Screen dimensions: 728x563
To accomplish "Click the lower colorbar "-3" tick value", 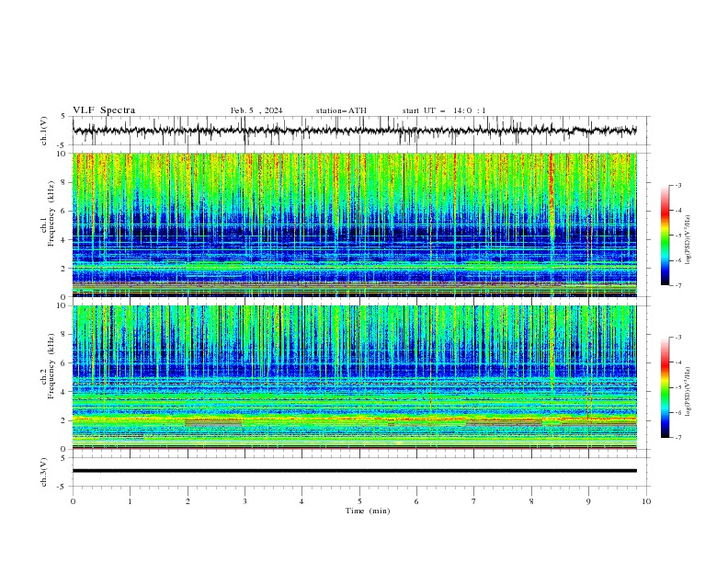I will [x=678, y=338].
